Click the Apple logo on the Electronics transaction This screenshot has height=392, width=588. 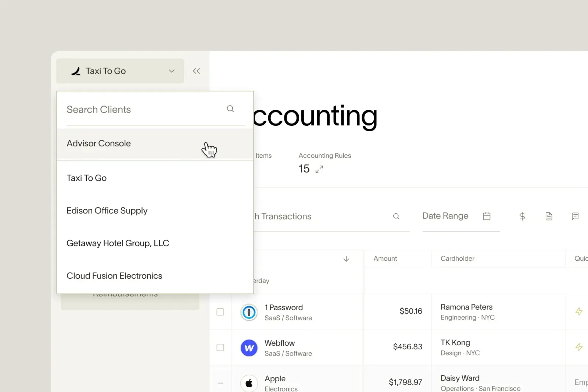[x=249, y=382]
